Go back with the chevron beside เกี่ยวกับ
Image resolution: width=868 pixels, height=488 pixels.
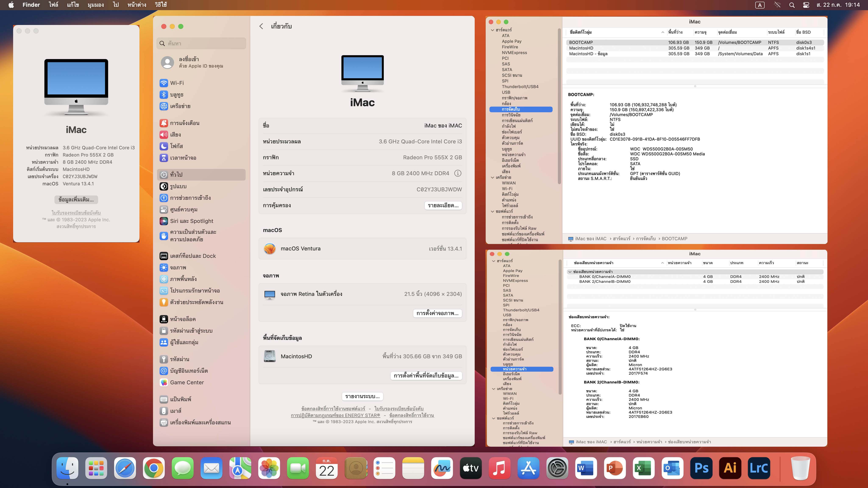(261, 26)
